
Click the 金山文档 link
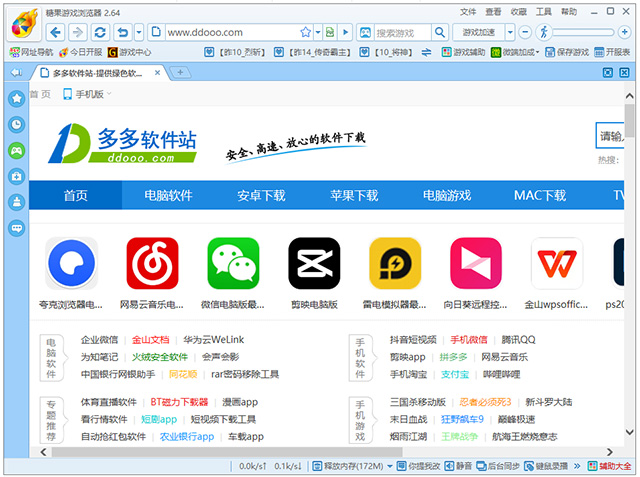click(x=151, y=339)
